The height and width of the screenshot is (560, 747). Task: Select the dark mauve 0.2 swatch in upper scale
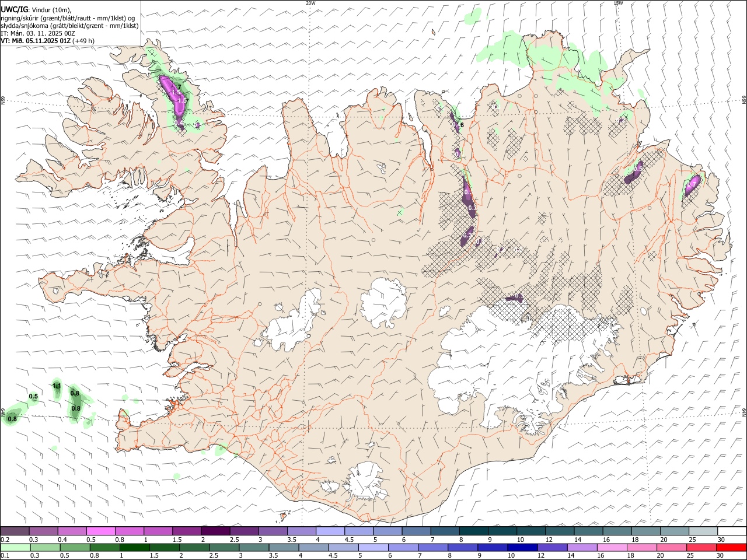point(15,531)
